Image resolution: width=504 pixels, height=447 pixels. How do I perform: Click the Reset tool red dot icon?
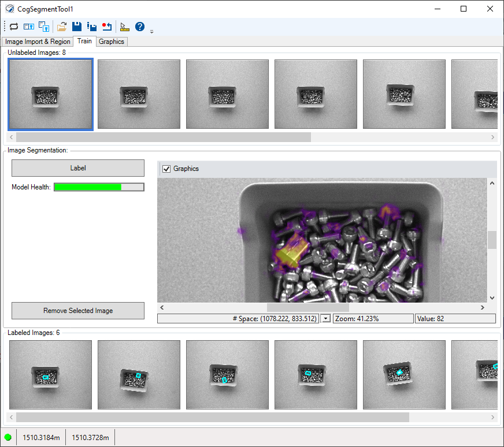point(106,27)
